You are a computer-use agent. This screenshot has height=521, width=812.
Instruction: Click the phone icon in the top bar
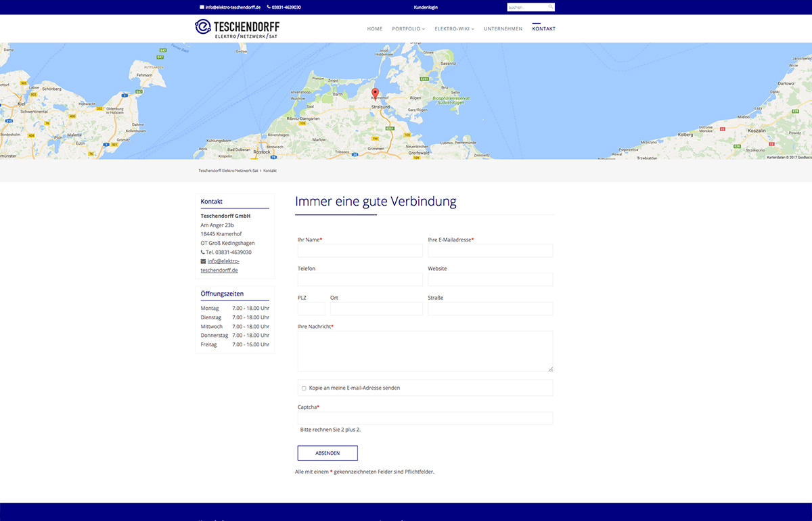[269, 7]
